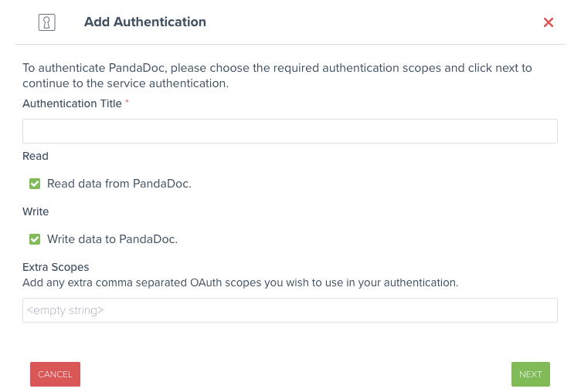Focus the Authentication Title input field
The height and width of the screenshot is (392, 581).
pyautogui.click(x=382, y=131)
